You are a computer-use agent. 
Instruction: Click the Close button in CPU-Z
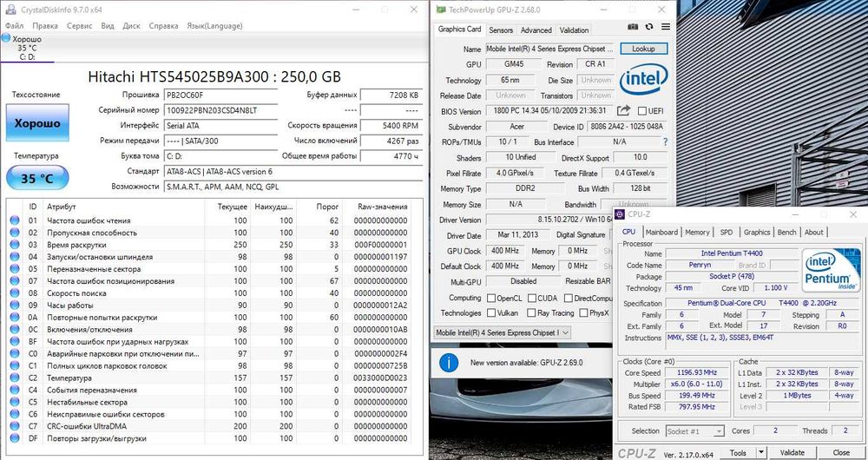(841, 453)
